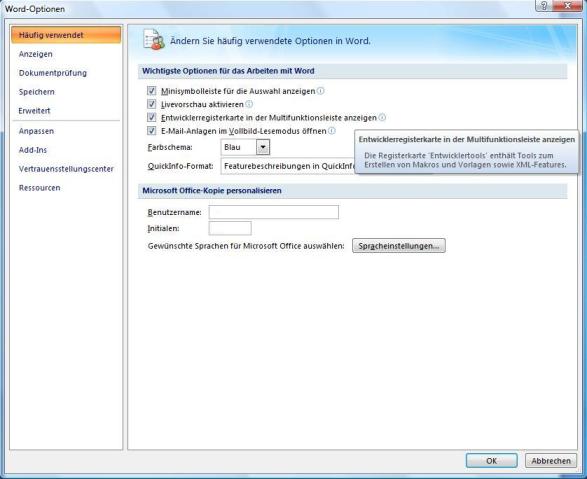
Task: Open the QuickInfo-Format combo box
Action: click(x=288, y=166)
